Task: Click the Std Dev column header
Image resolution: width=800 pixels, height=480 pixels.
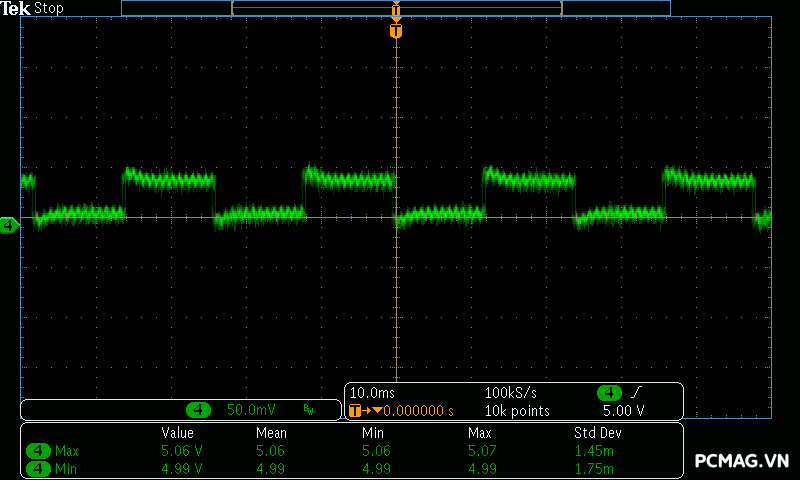Action: [596, 433]
